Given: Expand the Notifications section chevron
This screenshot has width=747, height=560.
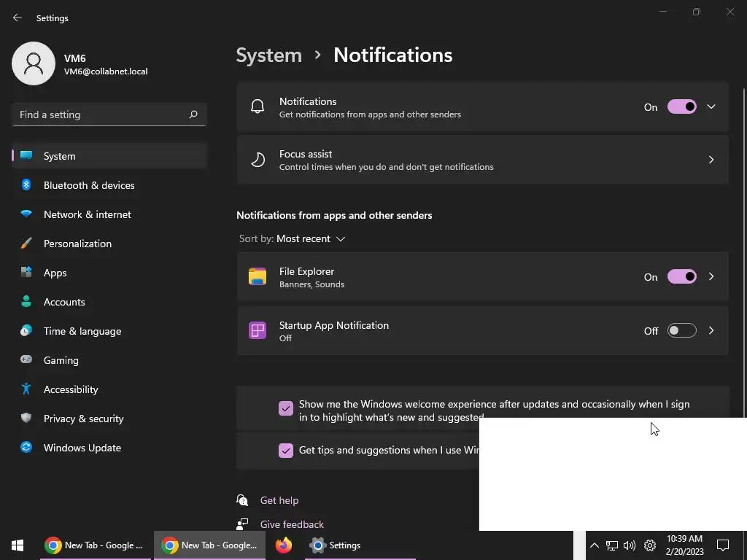Looking at the screenshot, I should (711, 107).
